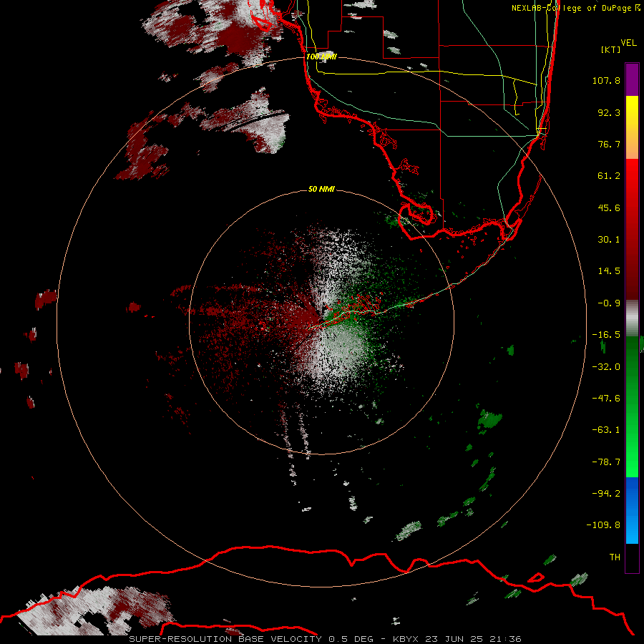Click the [KT] units label
This screenshot has width=644, height=644.
point(611,49)
